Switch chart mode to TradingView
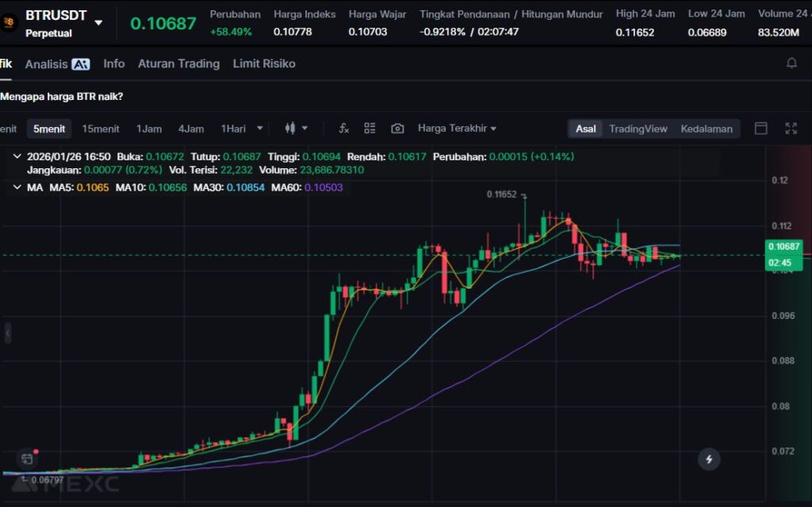 point(638,129)
